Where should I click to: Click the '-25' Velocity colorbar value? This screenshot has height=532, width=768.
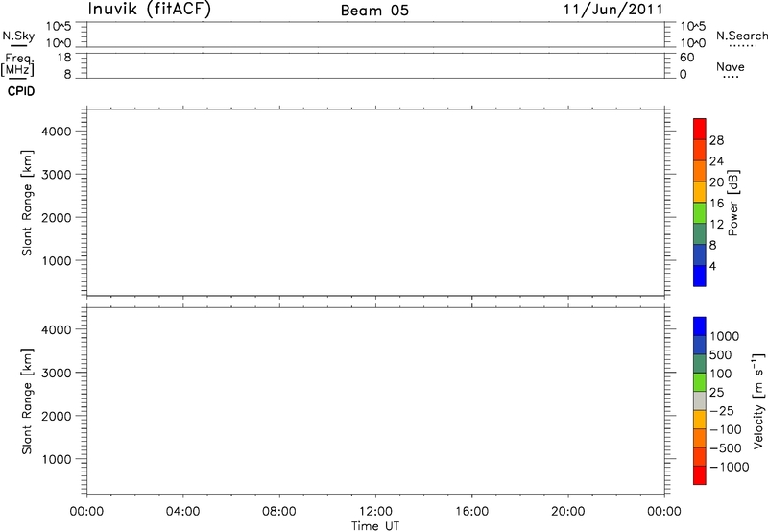pos(722,411)
